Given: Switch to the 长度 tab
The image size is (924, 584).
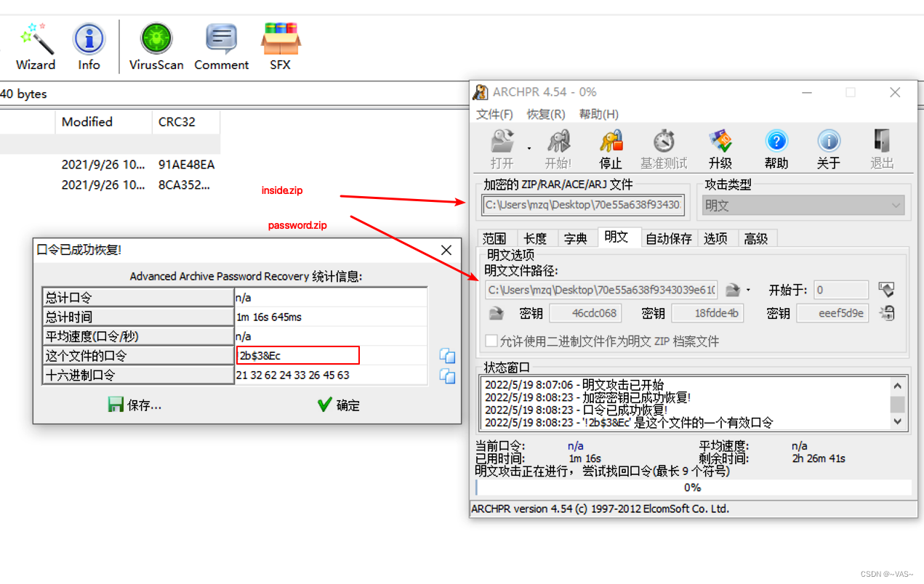Looking at the screenshot, I should tap(535, 238).
